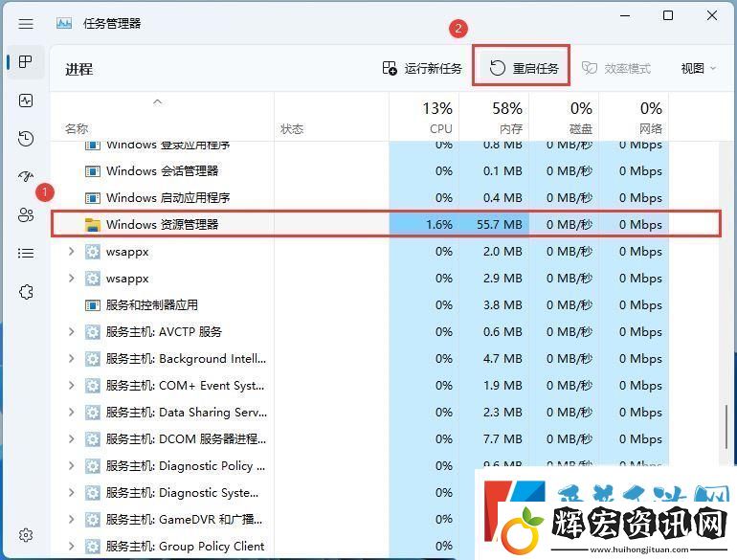Click the 服务主机: Data Sharing Serv... gear icon
Viewport: 737px width, 560px height.
click(93, 413)
